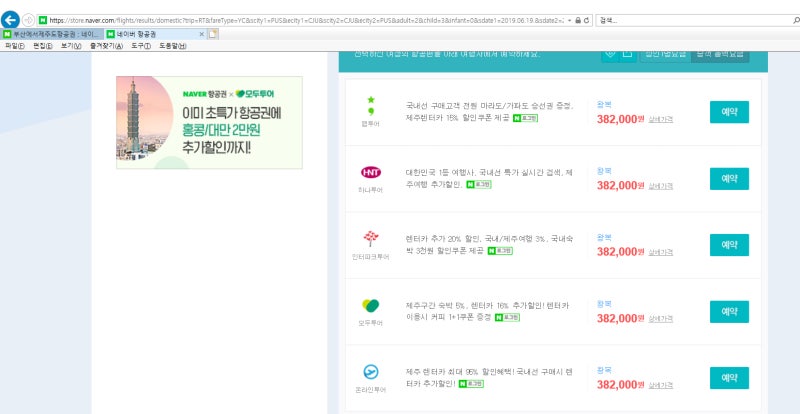800x414 pixels.
Task: Click the Naver favicon in address bar
Action: pos(43,20)
